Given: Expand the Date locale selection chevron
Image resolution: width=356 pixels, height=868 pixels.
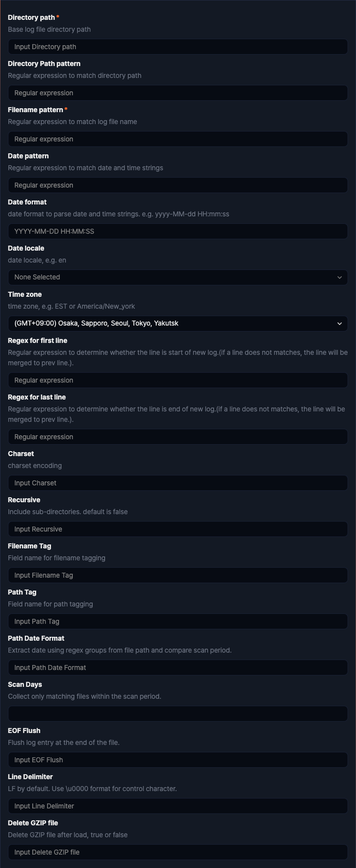Looking at the screenshot, I should coord(340,277).
